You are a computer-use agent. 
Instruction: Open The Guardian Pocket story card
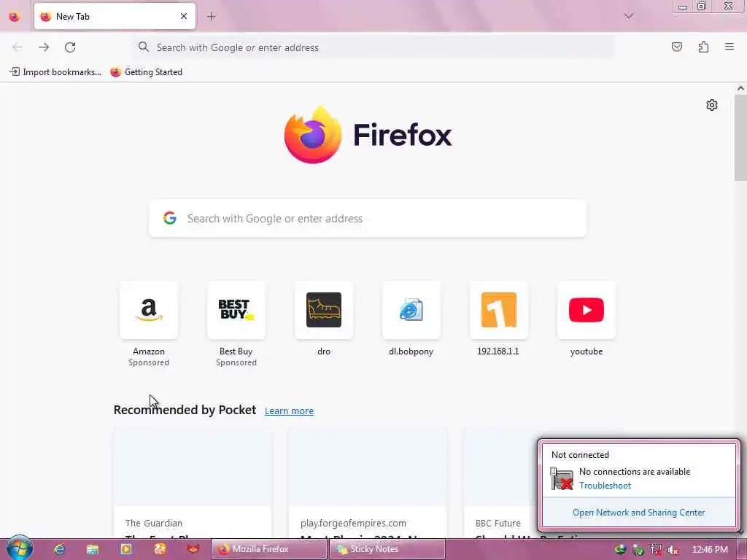point(193,483)
